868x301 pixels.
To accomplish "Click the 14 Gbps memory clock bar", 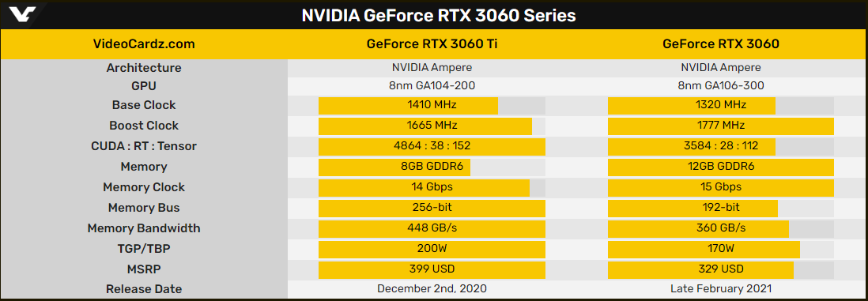I will click(x=424, y=187).
